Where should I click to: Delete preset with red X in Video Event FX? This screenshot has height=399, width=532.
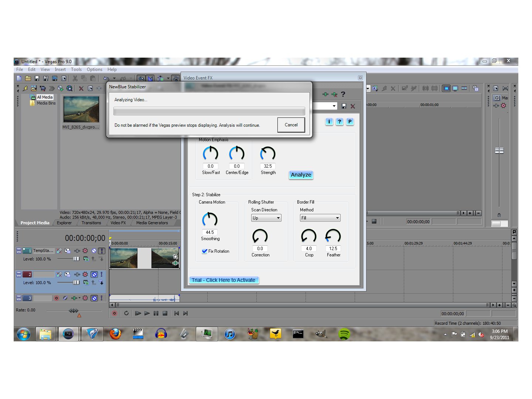[x=353, y=106]
